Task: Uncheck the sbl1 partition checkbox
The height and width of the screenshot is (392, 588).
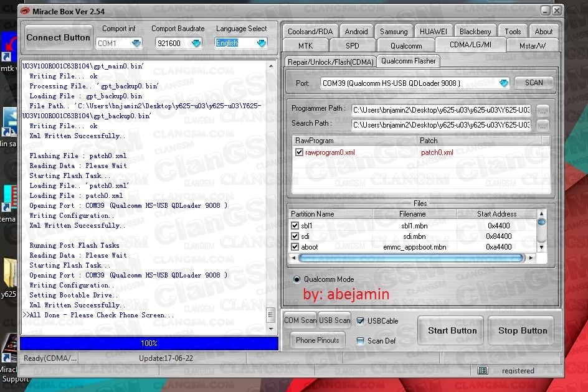Action: tap(295, 226)
